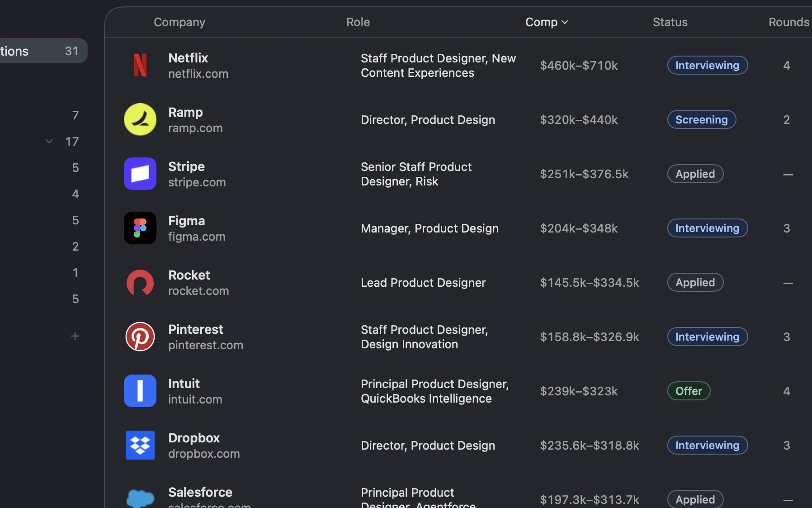This screenshot has height=508, width=812.
Task: Click the Senior Staff Product Designer, Risk role
Action: (416, 174)
